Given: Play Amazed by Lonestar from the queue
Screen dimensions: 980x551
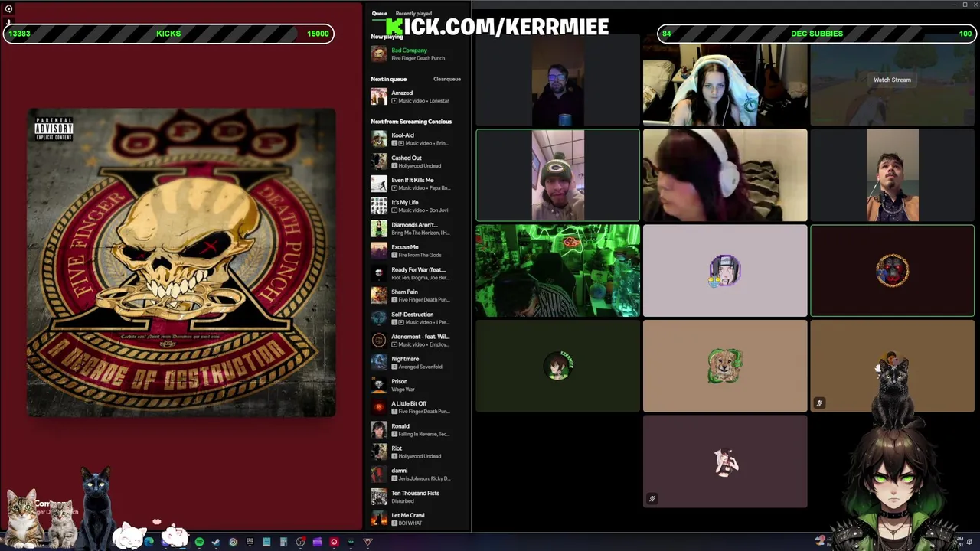Looking at the screenshot, I should coord(418,96).
